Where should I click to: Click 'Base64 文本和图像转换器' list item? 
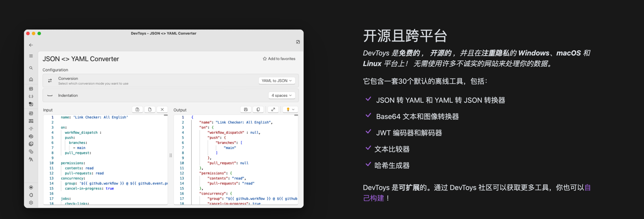417,117
